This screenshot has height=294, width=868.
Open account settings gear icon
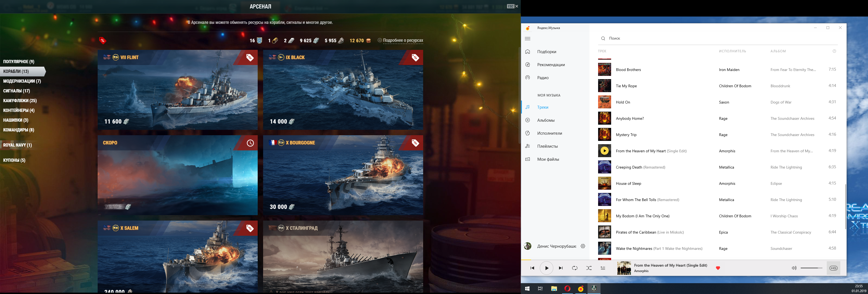point(583,246)
